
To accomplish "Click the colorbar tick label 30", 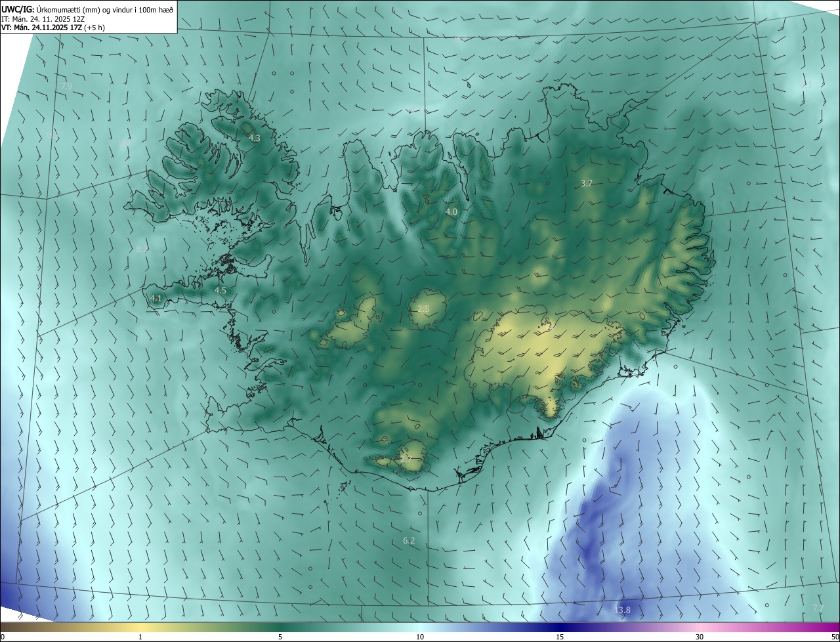I will pyautogui.click(x=700, y=637).
